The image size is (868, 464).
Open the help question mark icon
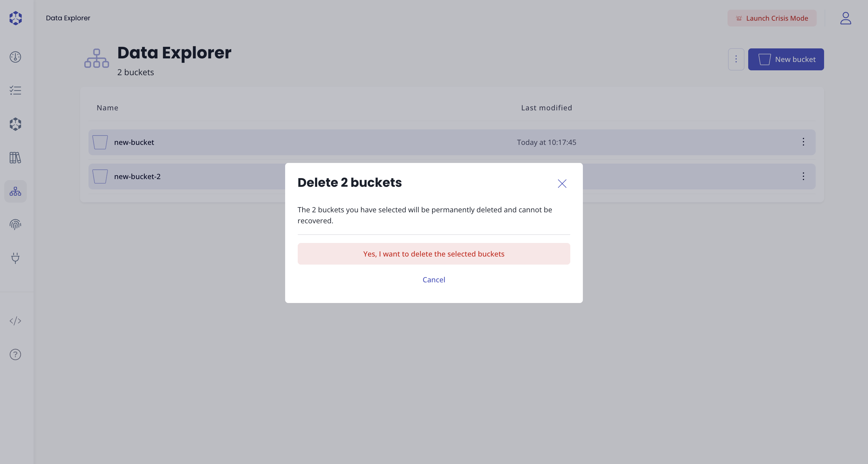pos(15,354)
